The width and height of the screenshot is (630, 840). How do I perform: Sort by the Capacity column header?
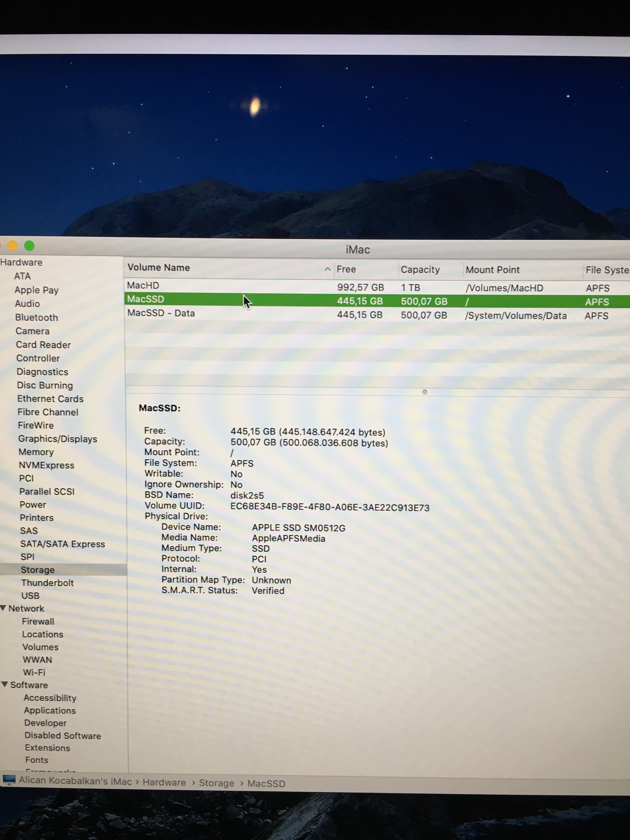point(420,270)
